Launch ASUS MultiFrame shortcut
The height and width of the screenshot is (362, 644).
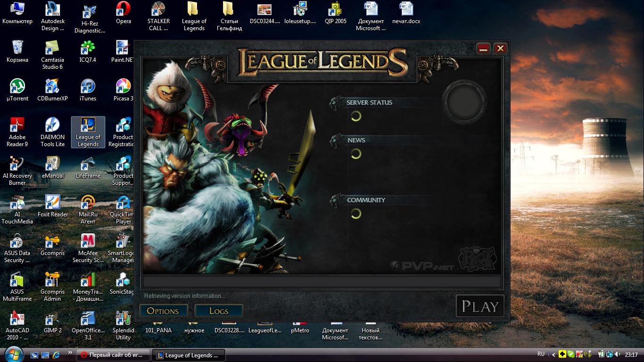click(x=17, y=287)
